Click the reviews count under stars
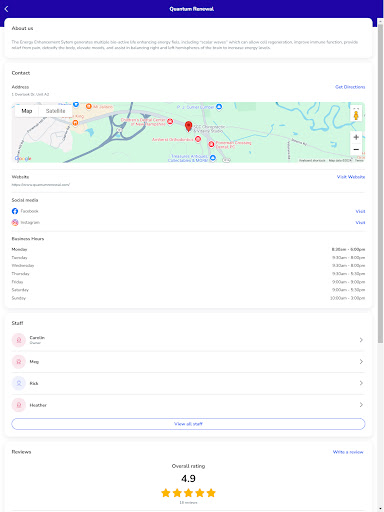 pyautogui.click(x=188, y=503)
